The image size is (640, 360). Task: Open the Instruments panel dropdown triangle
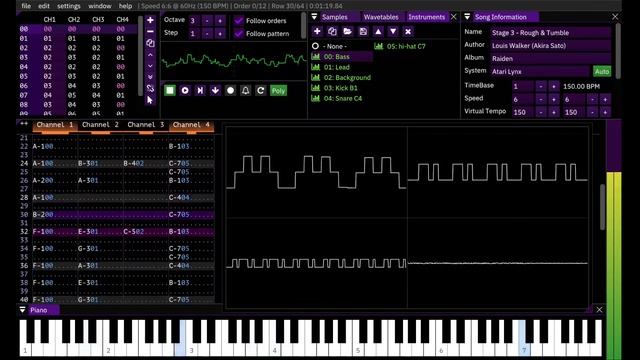point(314,17)
